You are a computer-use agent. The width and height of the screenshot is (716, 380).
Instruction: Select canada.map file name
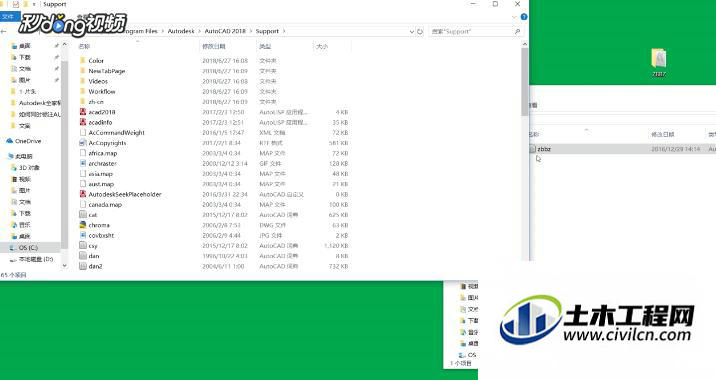(105, 205)
